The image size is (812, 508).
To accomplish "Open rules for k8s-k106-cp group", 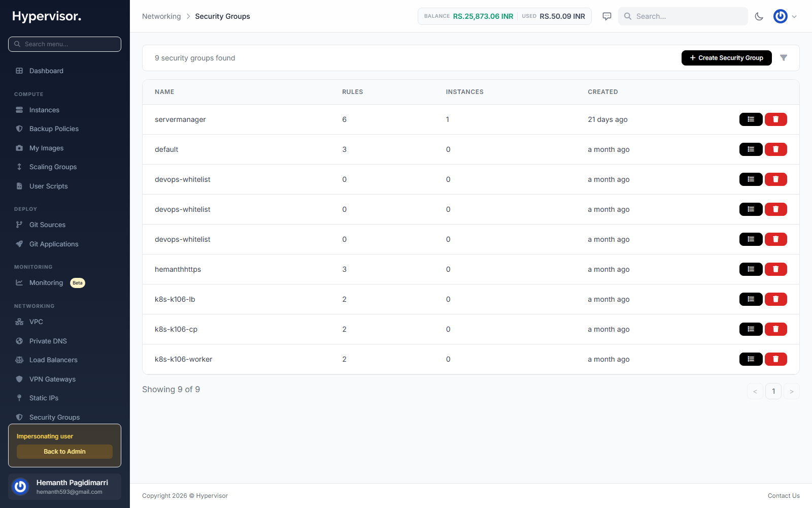I will point(751,329).
